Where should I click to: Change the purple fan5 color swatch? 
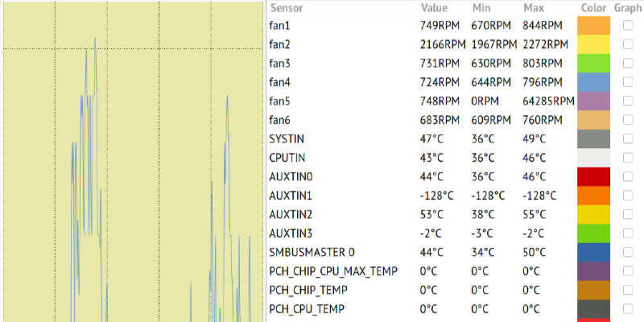[594, 101]
